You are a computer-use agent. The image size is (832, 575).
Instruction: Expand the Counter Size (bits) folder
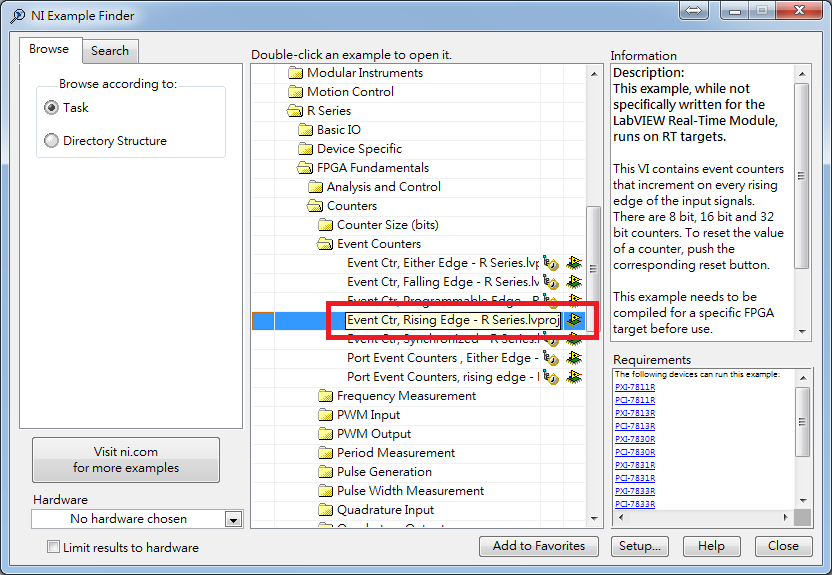(x=378, y=225)
